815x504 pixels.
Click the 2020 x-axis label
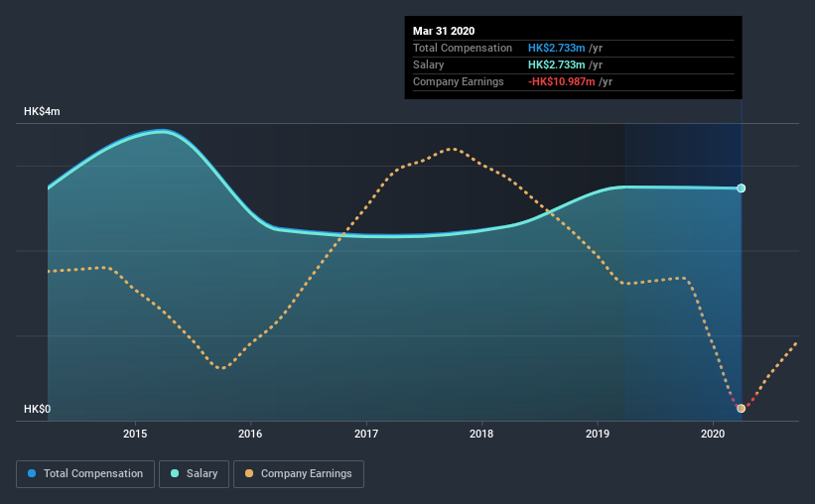pyautogui.click(x=713, y=434)
